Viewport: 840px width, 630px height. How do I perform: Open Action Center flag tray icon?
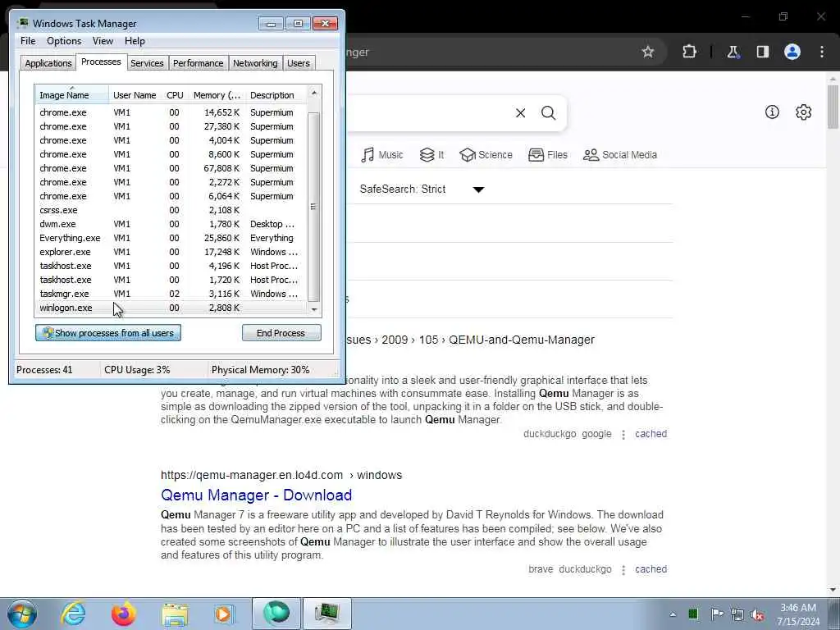click(716, 614)
